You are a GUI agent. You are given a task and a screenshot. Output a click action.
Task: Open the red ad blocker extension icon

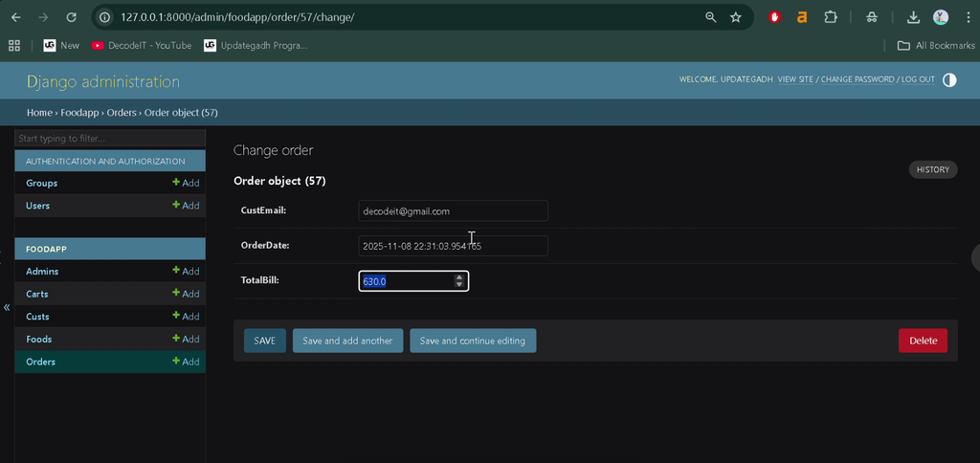pyautogui.click(x=775, y=17)
